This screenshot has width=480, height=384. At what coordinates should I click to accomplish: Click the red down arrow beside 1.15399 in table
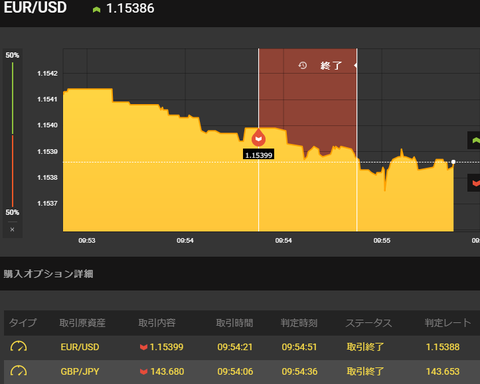pos(144,347)
